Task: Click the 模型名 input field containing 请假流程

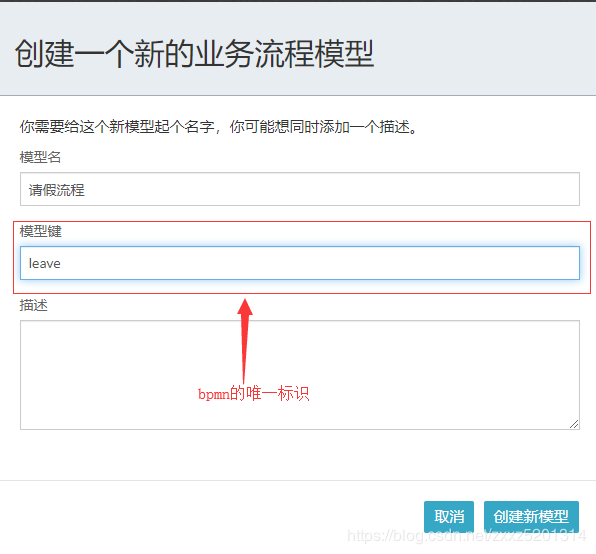Action: [x=300, y=189]
